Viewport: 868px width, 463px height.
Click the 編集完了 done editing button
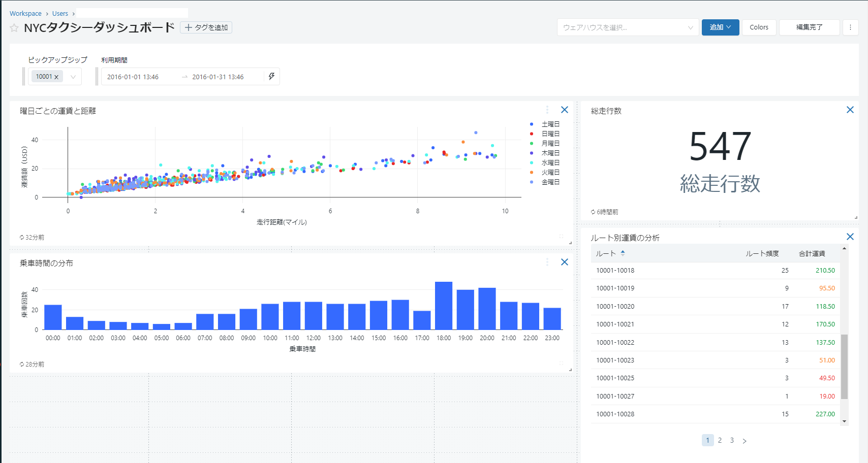point(809,27)
